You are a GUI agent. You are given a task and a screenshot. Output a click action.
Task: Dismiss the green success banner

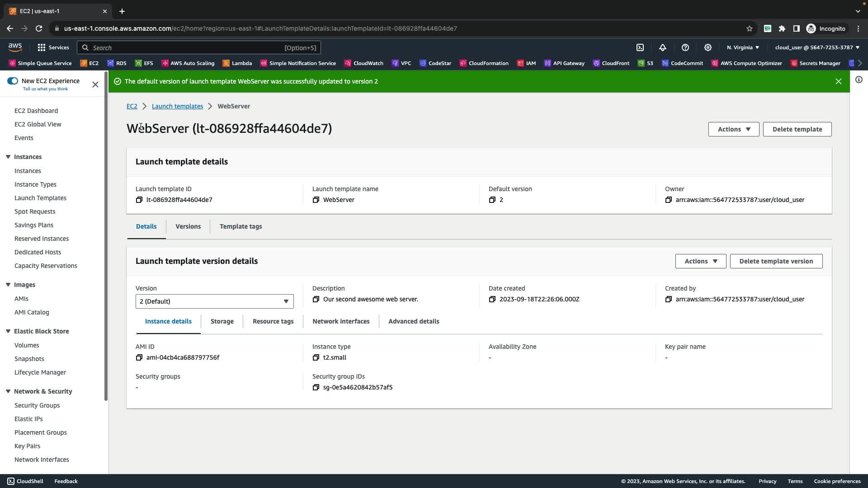(839, 81)
